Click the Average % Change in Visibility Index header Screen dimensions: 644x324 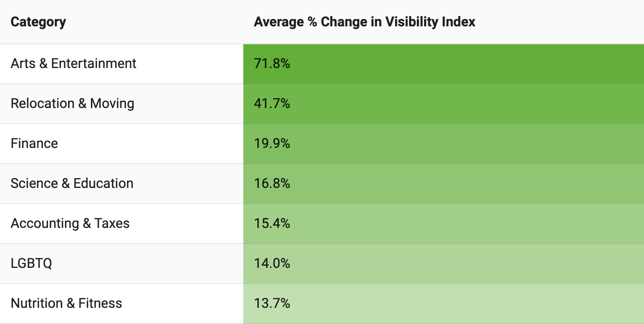364,22
